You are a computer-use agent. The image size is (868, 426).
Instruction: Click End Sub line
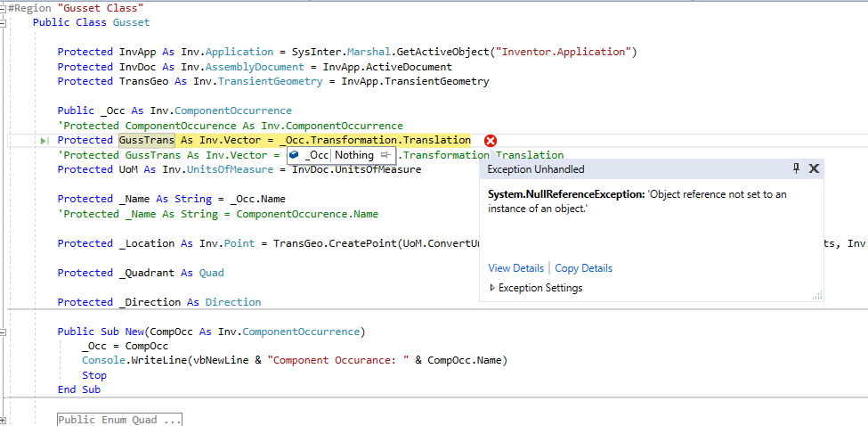pos(79,390)
